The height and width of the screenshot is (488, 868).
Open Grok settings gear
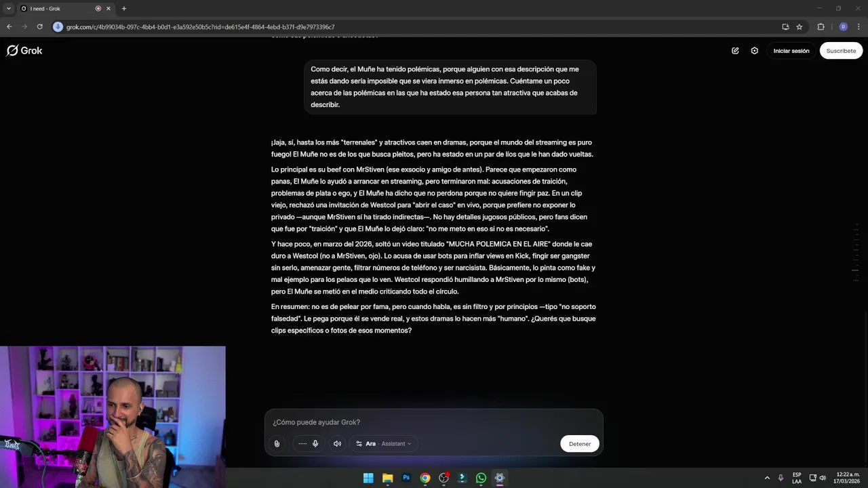(754, 51)
